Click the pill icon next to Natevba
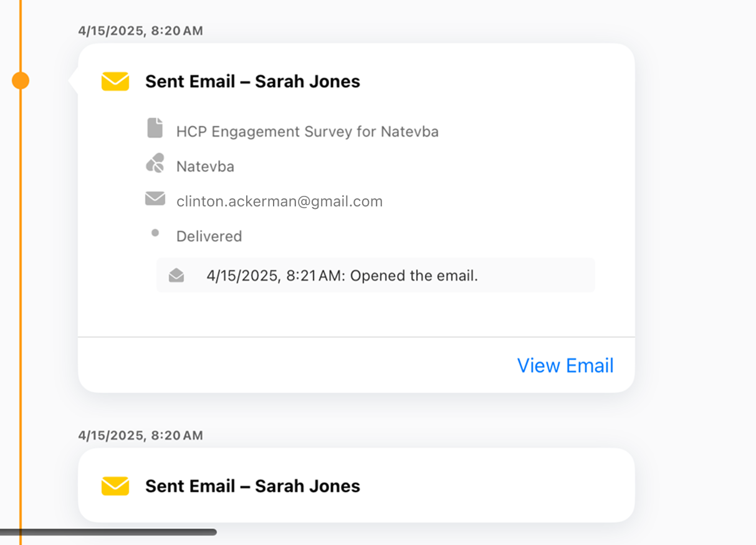756x545 pixels. [155, 163]
